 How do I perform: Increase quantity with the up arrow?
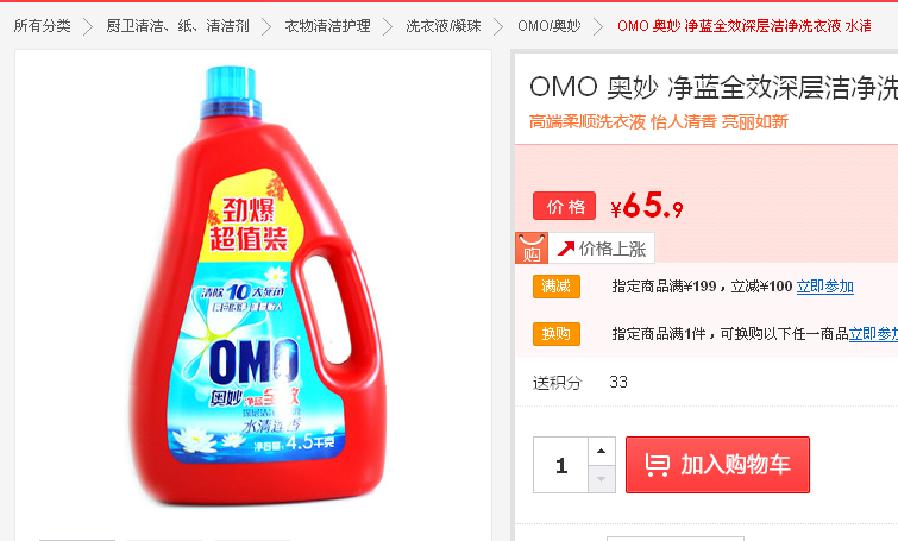(601, 451)
